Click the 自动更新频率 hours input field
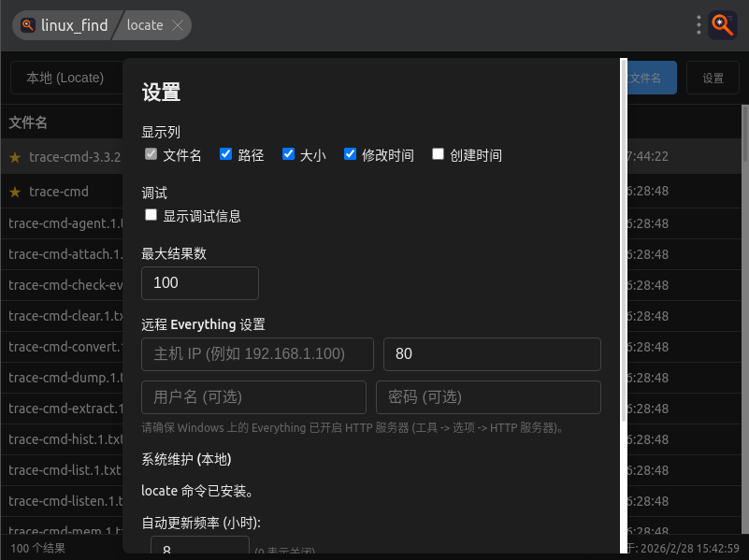Viewport: 749px width, 560px height. coord(200,545)
